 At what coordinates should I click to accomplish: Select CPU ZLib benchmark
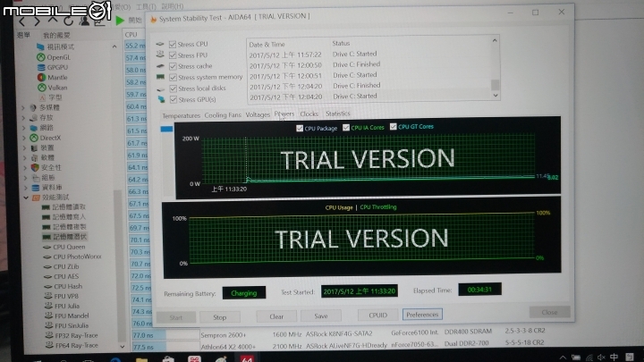click(66, 266)
